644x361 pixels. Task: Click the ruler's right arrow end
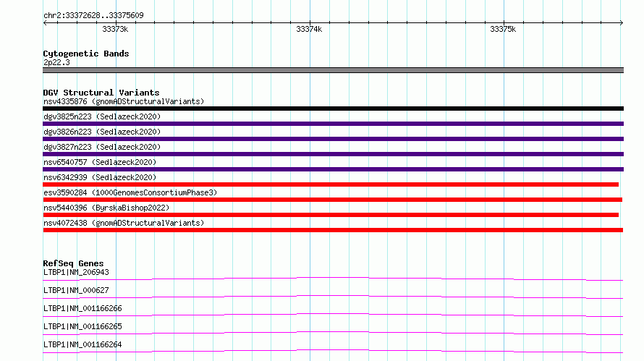(622, 22)
